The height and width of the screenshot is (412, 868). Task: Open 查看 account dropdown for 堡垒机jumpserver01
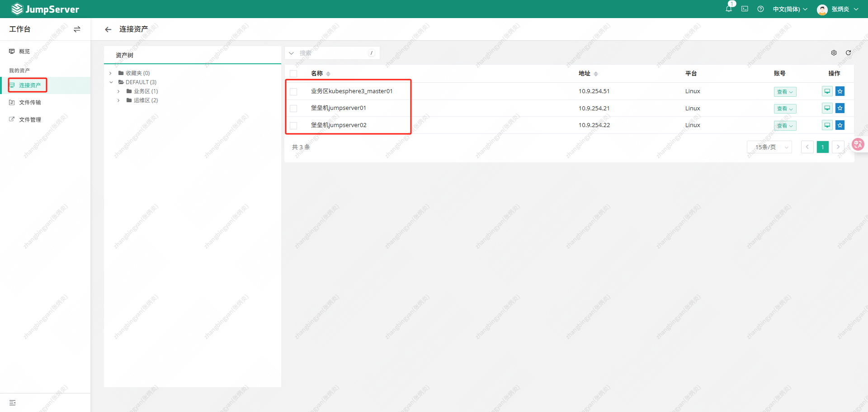785,109
